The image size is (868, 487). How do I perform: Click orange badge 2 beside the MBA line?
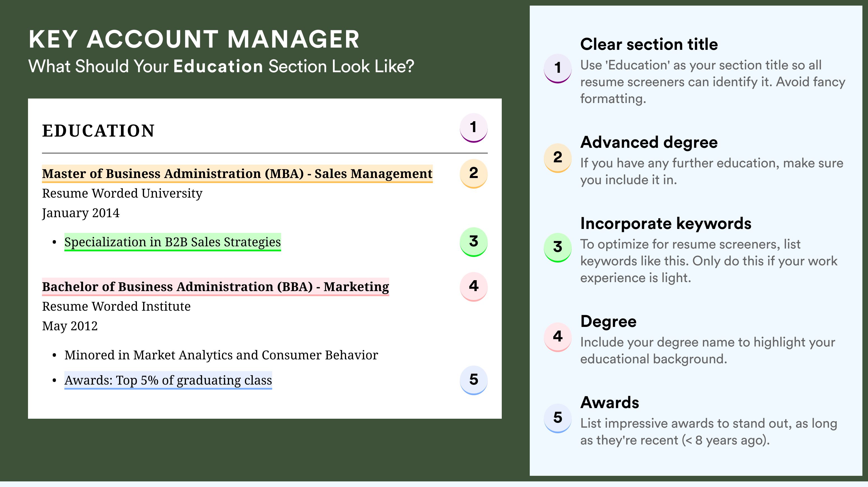click(473, 174)
